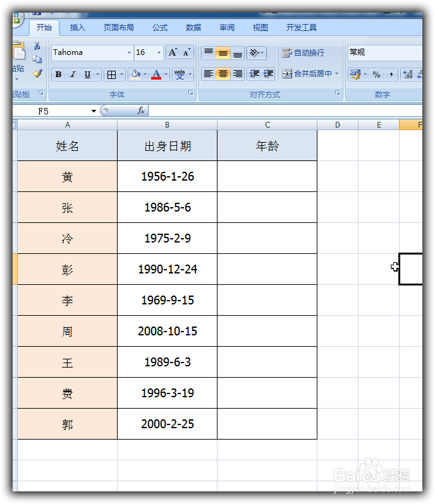Select header cell 出身日期

pos(168,146)
